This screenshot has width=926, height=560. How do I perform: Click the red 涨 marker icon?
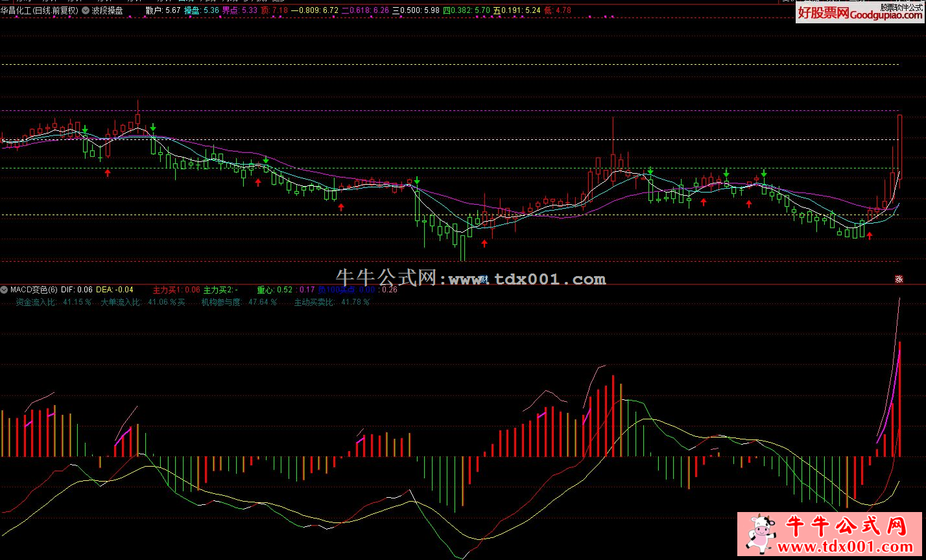(x=899, y=279)
